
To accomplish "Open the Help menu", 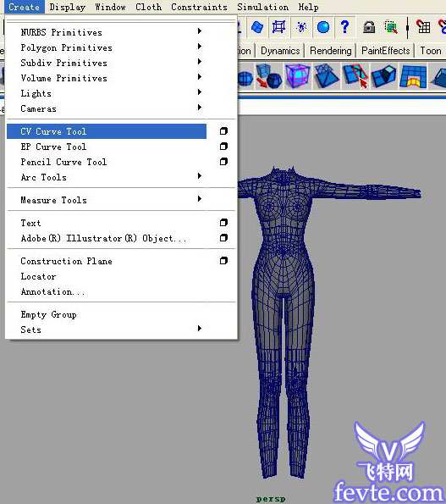I will click(308, 7).
